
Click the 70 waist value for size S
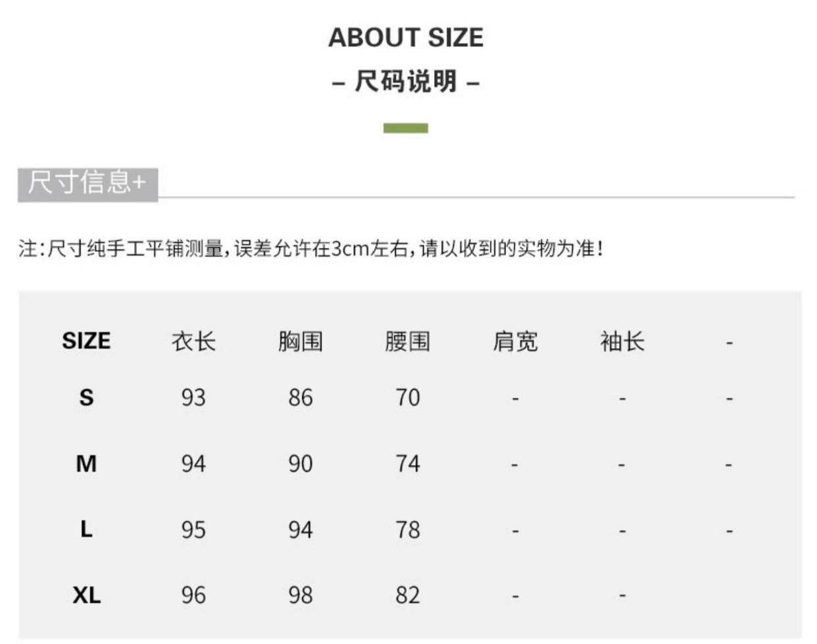[407, 397]
